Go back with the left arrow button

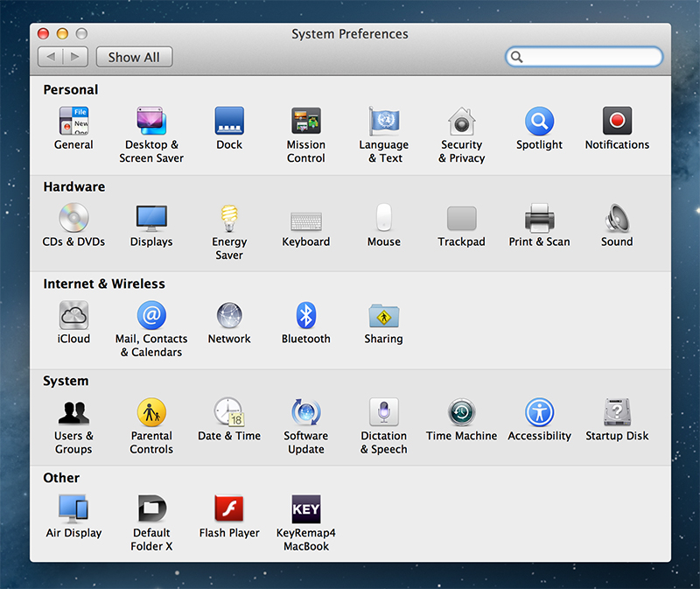[x=51, y=57]
